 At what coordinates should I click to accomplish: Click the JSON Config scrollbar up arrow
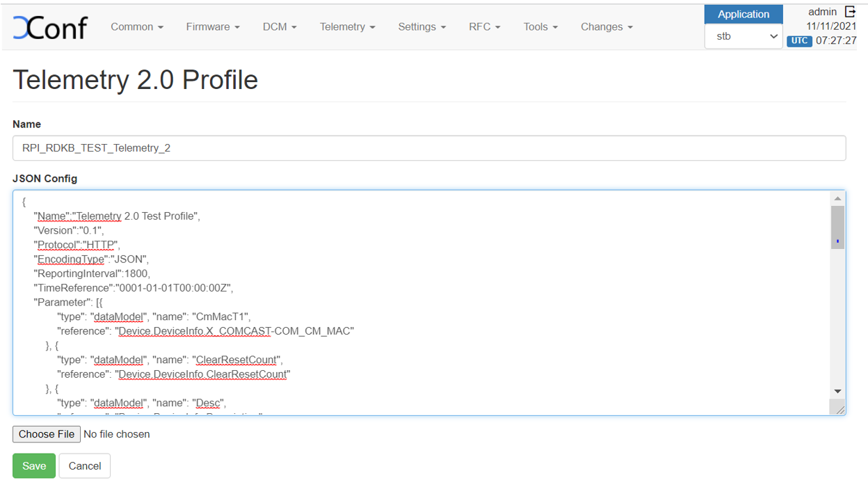[x=837, y=199]
